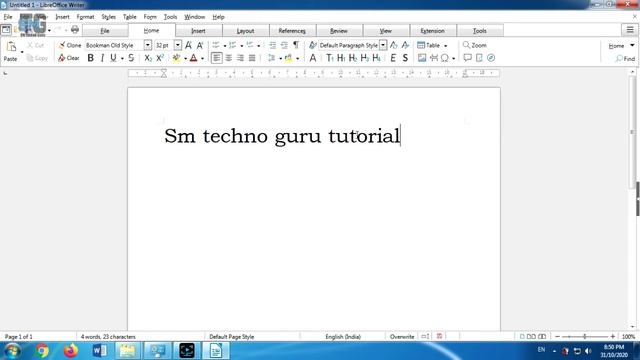Apply Emphasis character style

tap(393, 58)
